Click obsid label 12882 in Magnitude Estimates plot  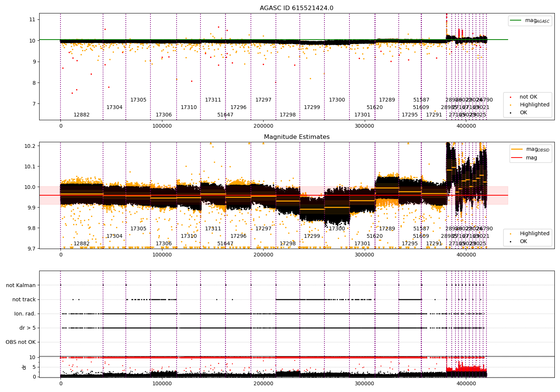click(81, 244)
